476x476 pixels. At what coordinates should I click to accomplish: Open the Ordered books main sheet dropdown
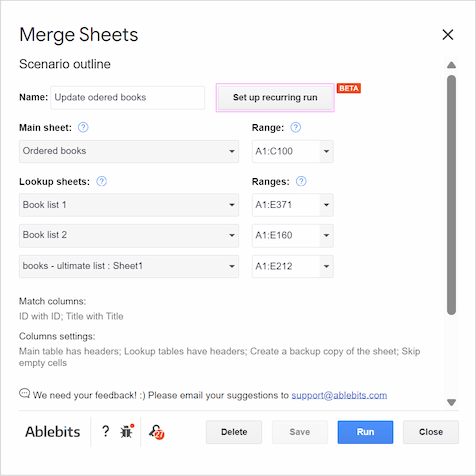tap(129, 151)
